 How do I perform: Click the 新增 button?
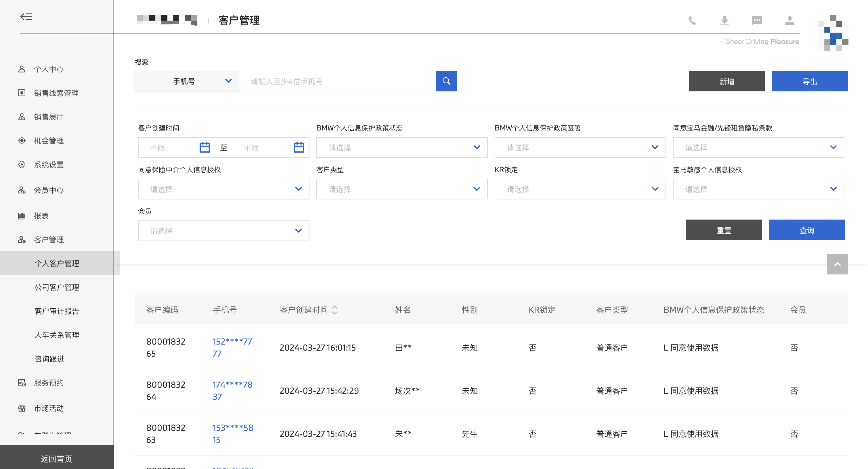point(727,81)
